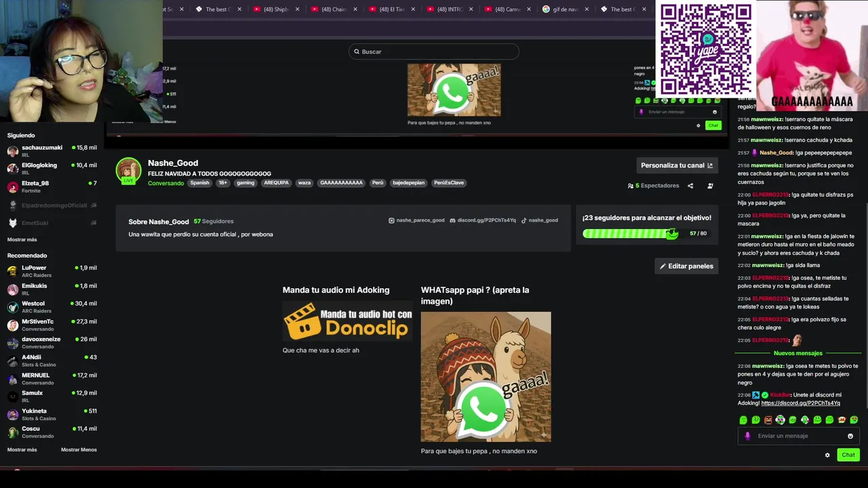Jump to Nuevos mensajes divider in chat

[x=798, y=353]
